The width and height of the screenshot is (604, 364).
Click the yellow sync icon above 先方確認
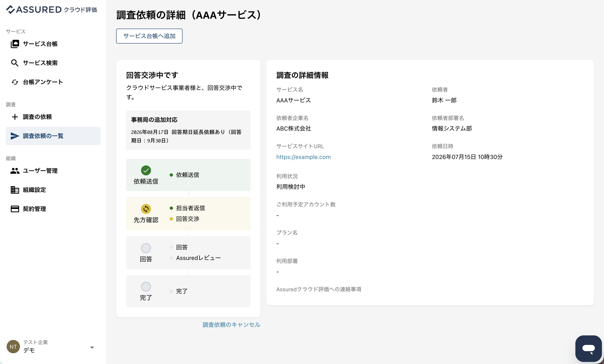[x=146, y=209]
